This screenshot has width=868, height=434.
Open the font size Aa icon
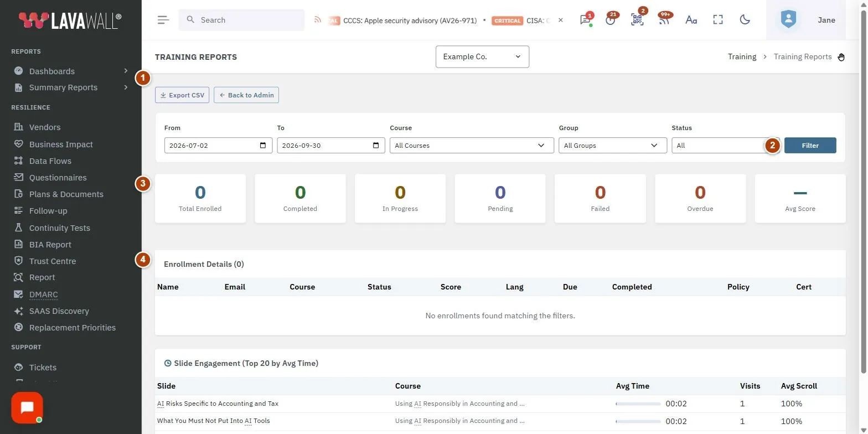coord(691,20)
